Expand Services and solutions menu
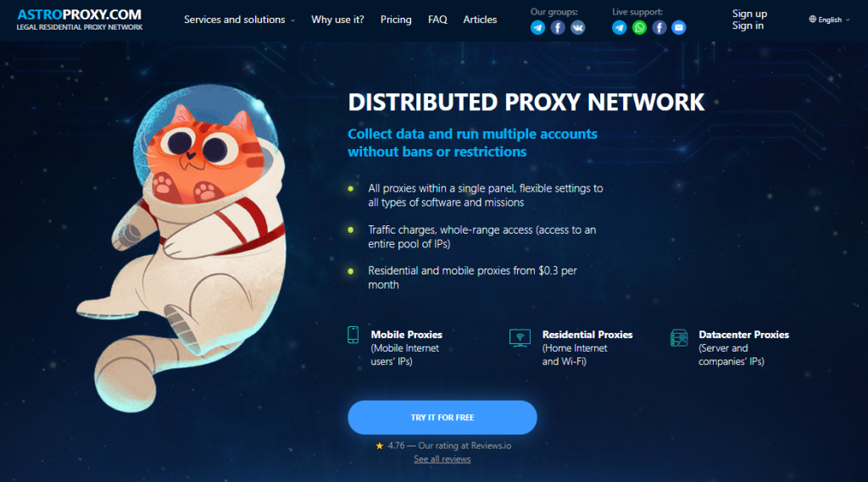This screenshot has height=482, width=868. click(239, 19)
